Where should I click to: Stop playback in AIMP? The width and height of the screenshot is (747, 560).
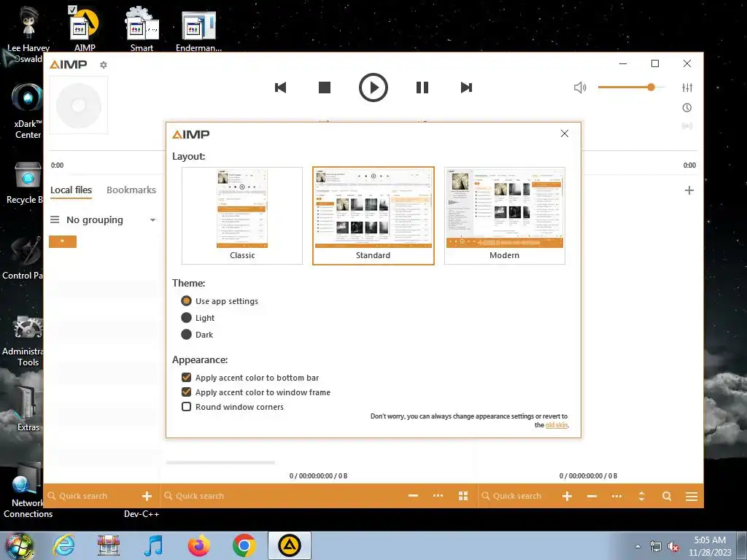(325, 87)
